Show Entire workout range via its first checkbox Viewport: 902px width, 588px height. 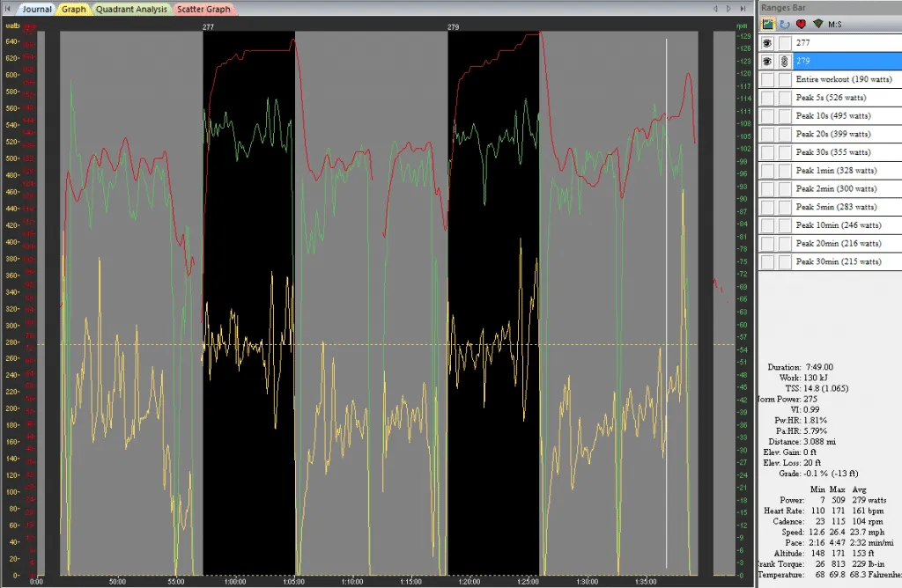click(x=767, y=80)
